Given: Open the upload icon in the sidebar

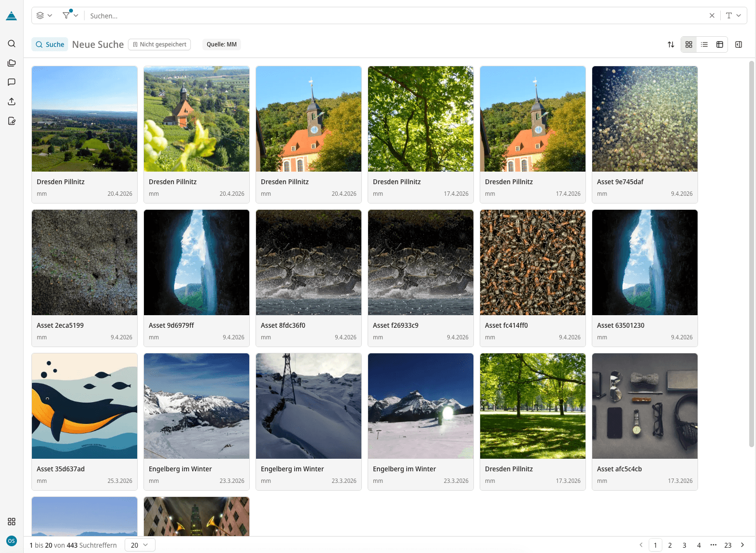Looking at the screenshot, I should 12,102.
